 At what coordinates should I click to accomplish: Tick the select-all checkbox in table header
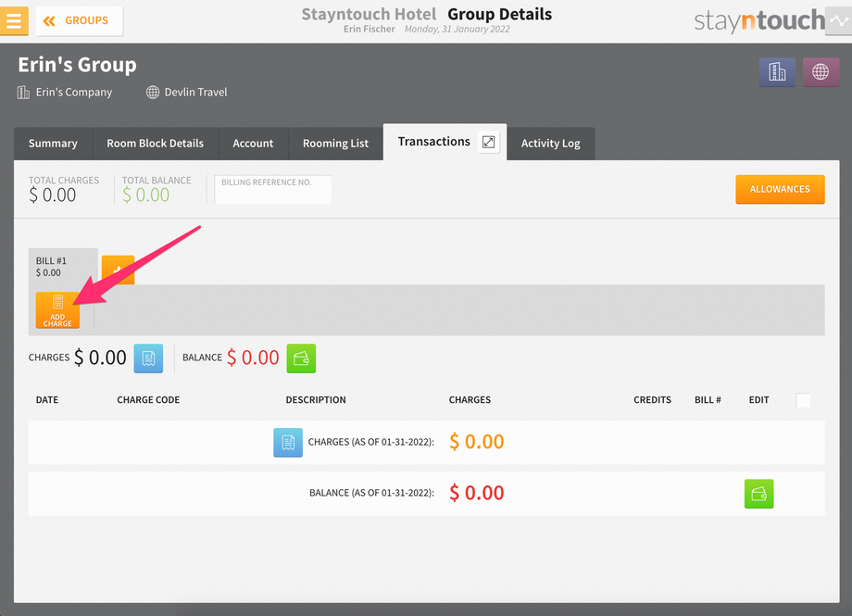click(x=803, y=400)
